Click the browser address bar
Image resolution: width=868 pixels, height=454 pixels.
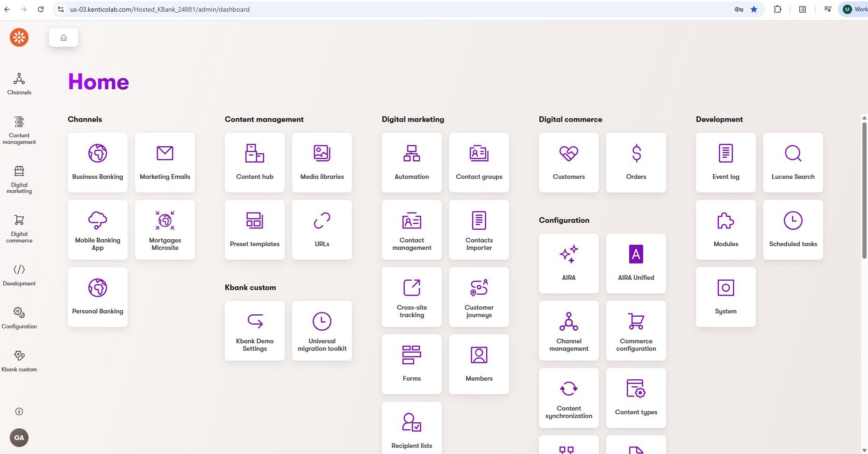tap(374, 9)
